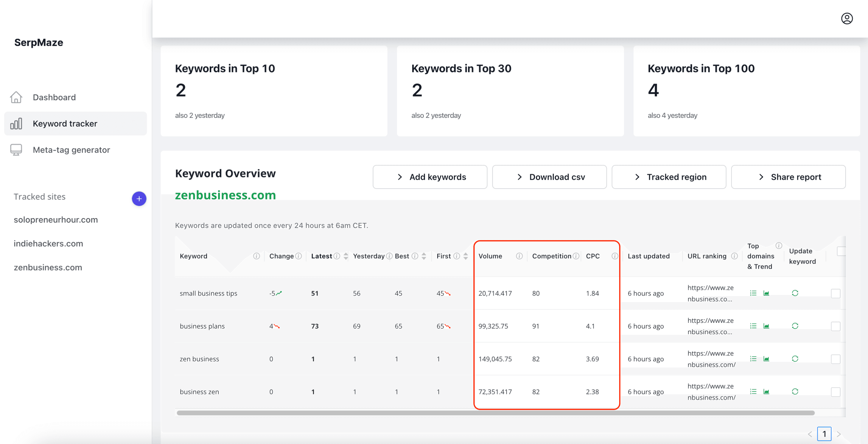Select the small business tips row checkbox
Screen dimensions: 868x444
pos(836,293)
